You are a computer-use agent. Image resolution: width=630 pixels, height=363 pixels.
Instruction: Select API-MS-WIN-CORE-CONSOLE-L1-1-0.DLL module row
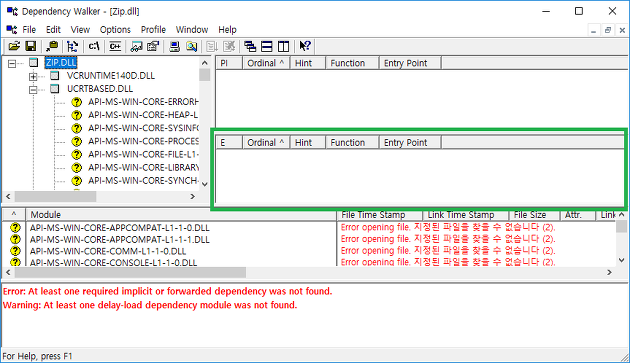pyautogui.click(x=113, y=263)
